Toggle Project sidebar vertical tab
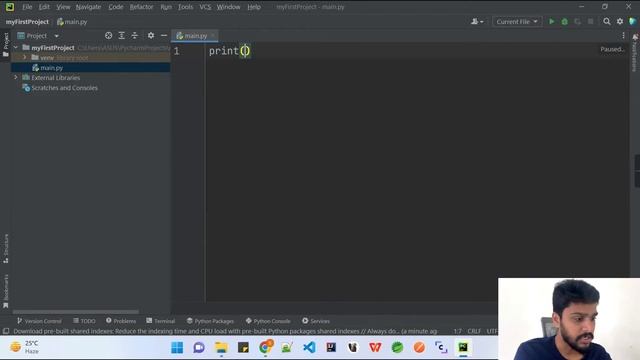640x360 pixels. (x=6, y=44)
